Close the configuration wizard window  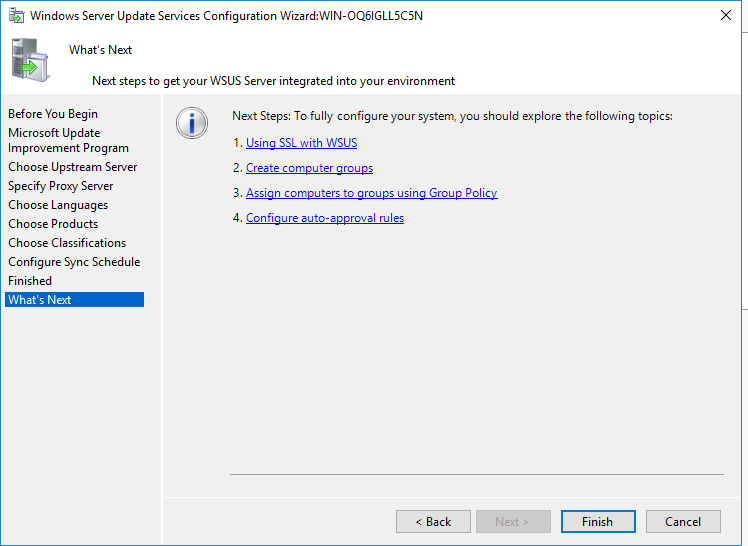tap(726, 15)
